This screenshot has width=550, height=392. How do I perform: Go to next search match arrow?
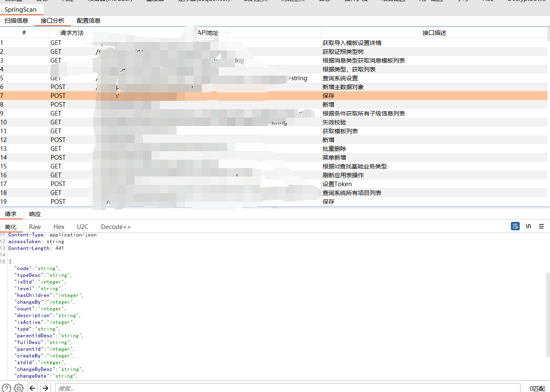(x=45, y=388)
